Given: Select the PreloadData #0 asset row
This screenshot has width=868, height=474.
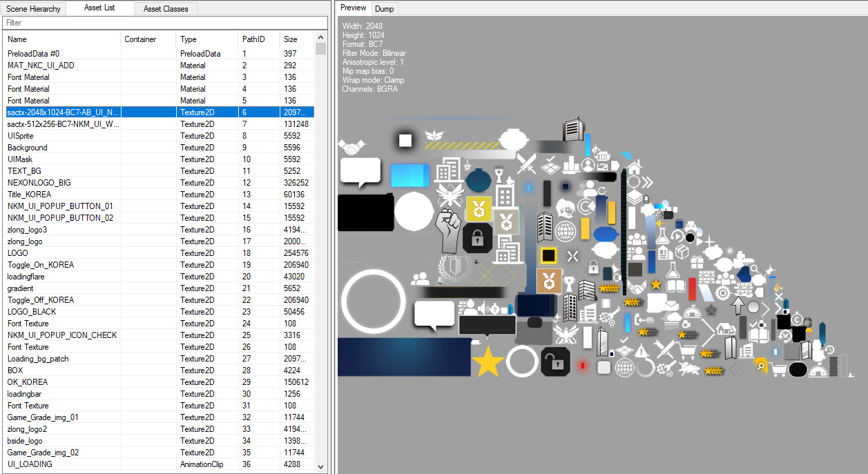Looking at the screenshot, I should click(x=159, y=54).
